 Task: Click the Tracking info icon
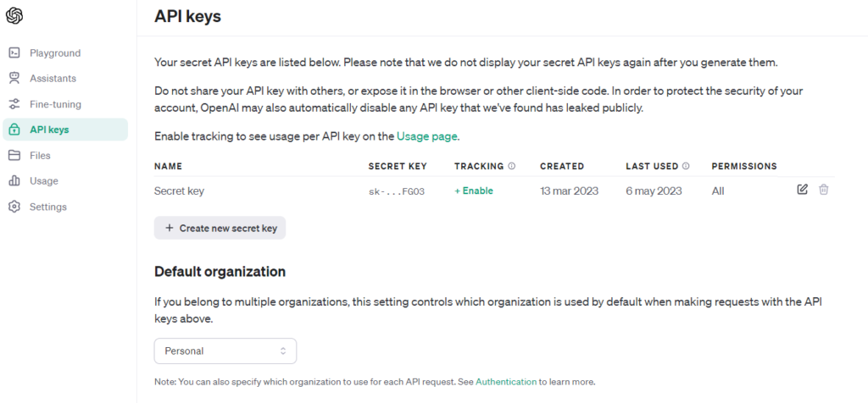pyautogui.click(x=512, y=167)
